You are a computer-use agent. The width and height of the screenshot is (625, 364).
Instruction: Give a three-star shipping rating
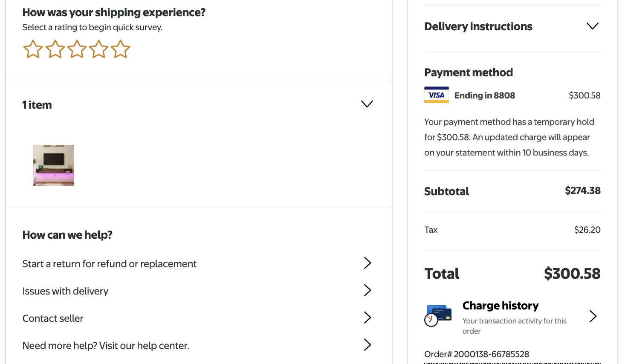pyautogui.click(x=77, y=49)
